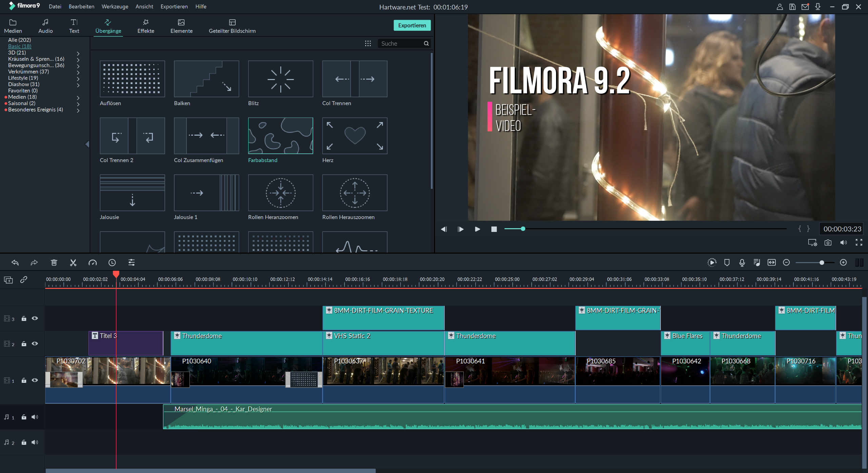Click the undo arrow in timeline toolbar

15,262
